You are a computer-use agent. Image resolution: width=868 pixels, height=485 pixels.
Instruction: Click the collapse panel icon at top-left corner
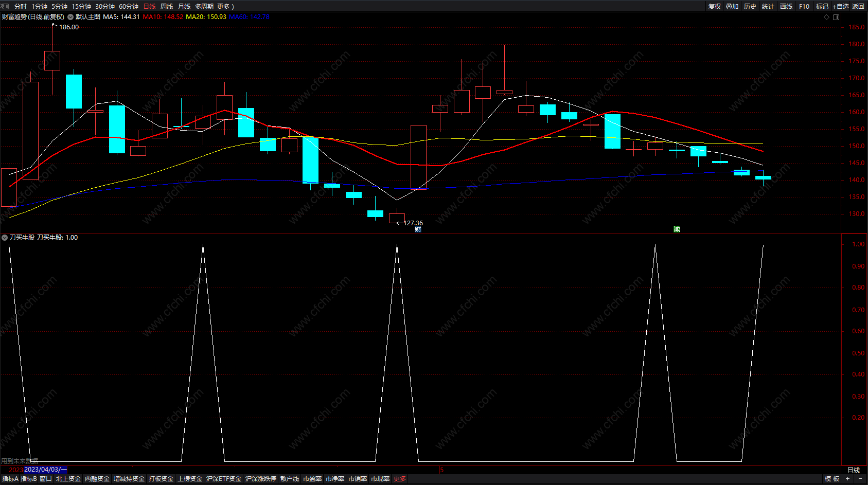(x=5, y=6)
